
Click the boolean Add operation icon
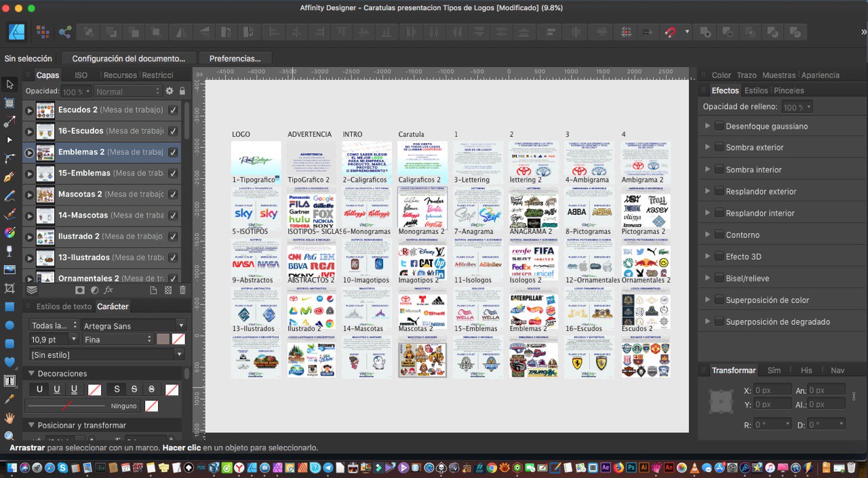705,32
